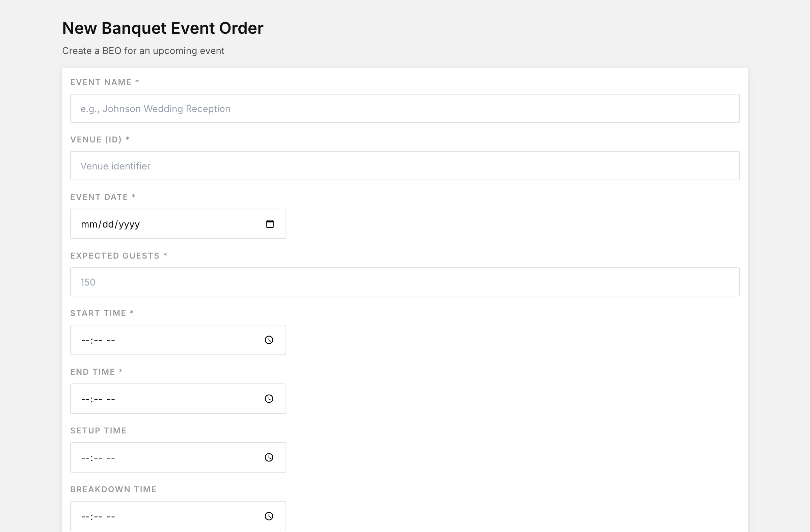Open the Event Date calendar picker icon

[x=270, y=224]
